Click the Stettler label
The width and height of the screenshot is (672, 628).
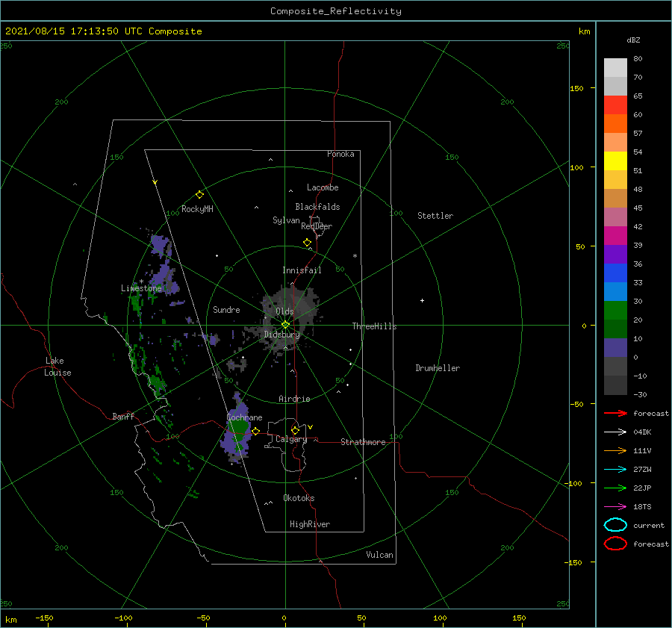coord(435,216)
